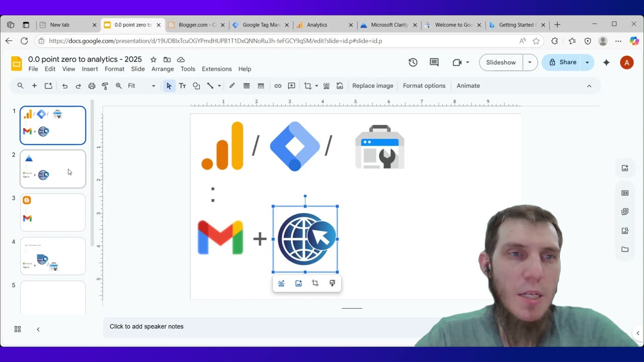Image resolution: width=644 pixels, height=362 pixels.
Task: Collapse the filmstrip with left chevron
Action: coord(38,329)
